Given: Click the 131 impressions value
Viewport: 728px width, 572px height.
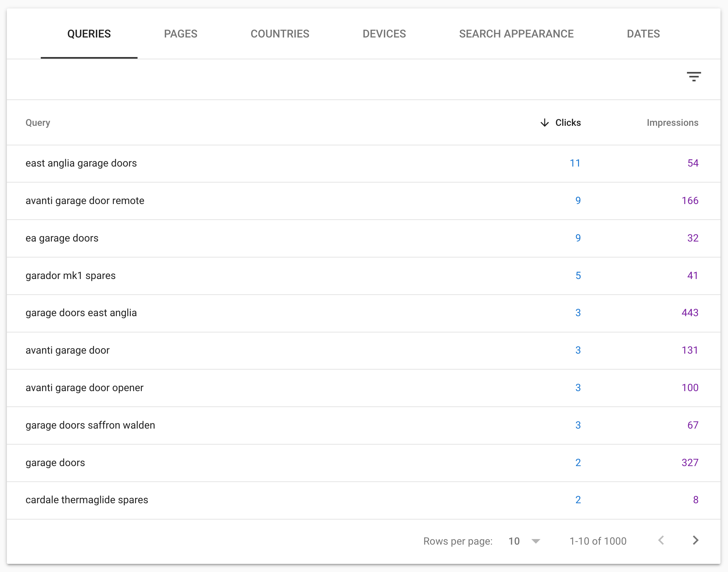Looking at the screenshot, I should [690, 350].
